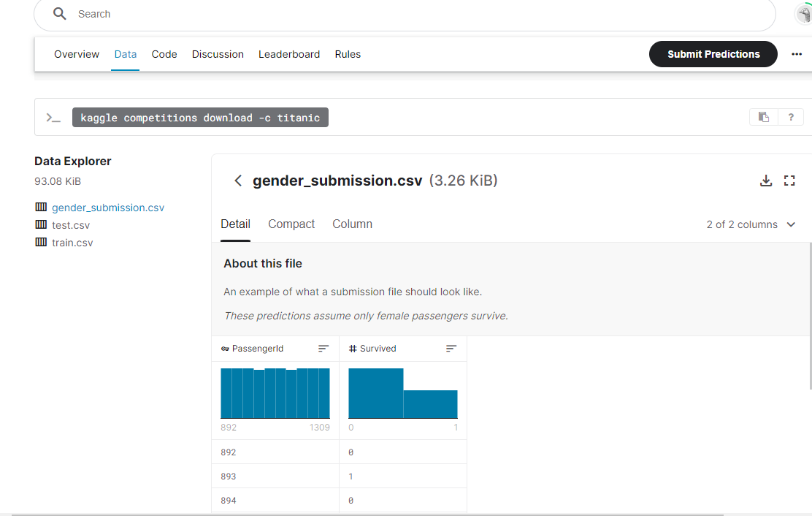Click the search magnifier icon

click(x=60, y=15)
